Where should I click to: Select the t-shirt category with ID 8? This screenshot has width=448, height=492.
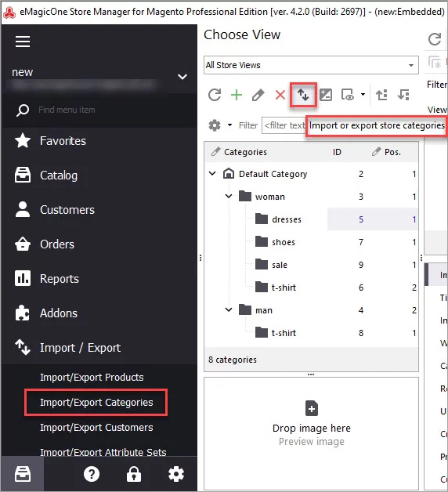coord(284,333)
